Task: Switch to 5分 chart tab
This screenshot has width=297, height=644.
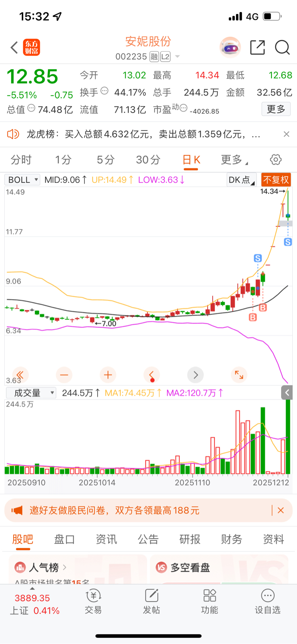Action: 106,160
